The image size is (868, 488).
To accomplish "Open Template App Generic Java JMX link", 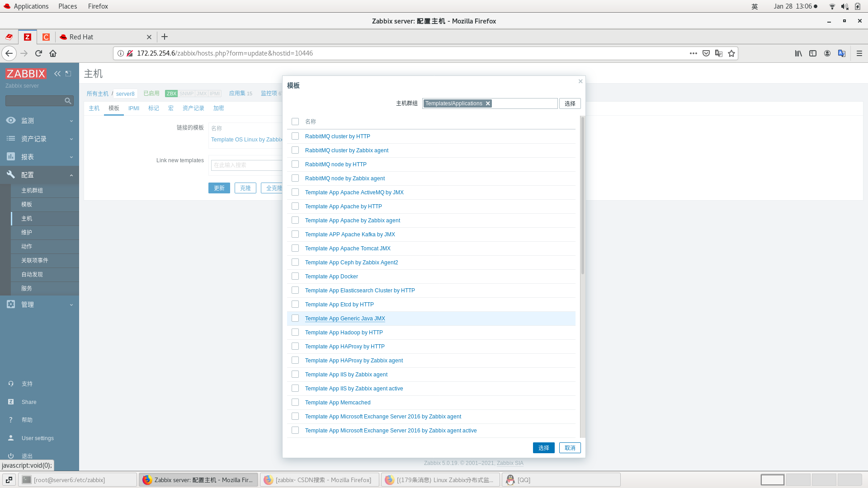I will click(x=345, y=319).
